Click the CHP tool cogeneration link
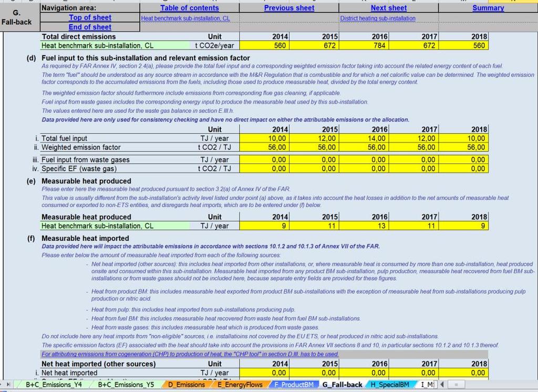Viewport: 538px width, 392px height. tap(190, 354)
